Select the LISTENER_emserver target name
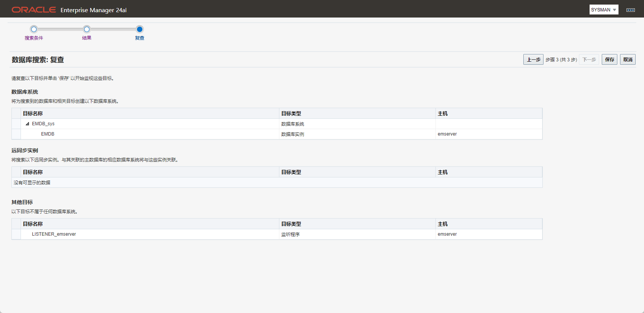 (x=54, y=234)
